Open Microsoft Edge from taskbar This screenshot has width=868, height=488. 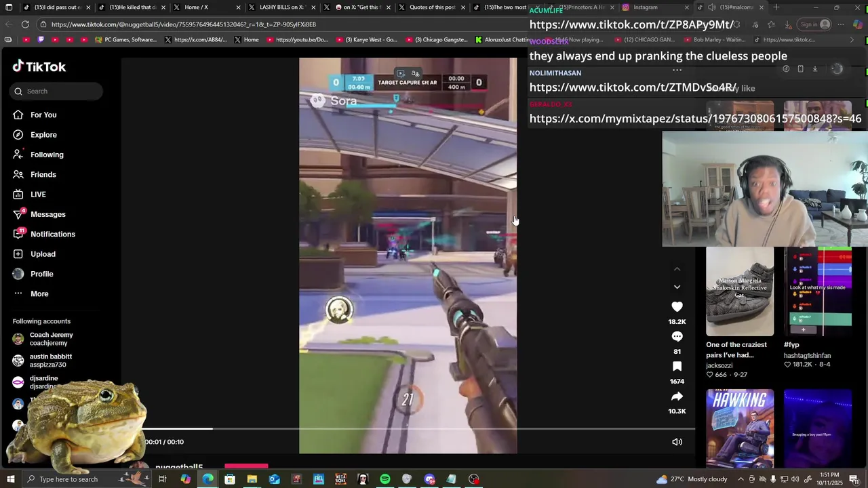tap(208, 479)
